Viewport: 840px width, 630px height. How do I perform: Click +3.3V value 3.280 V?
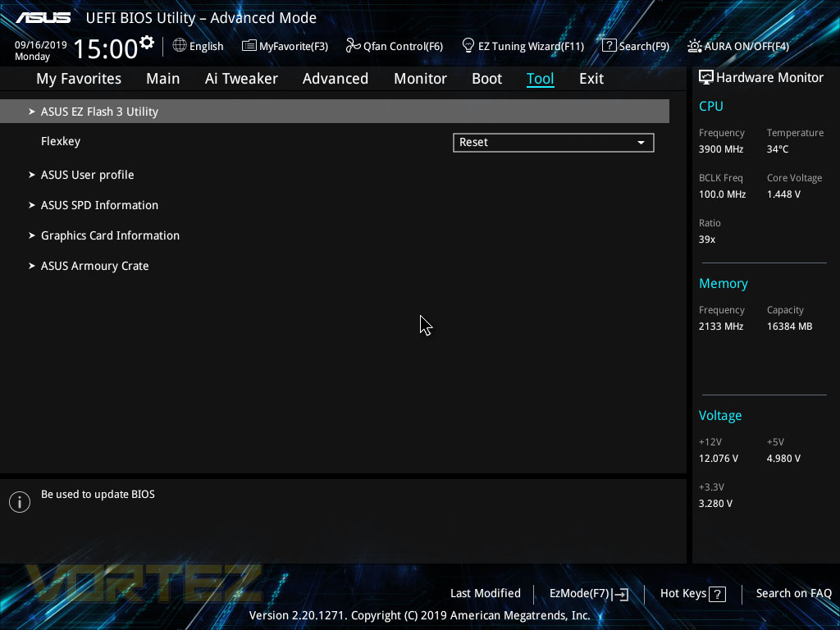(715, 504)
